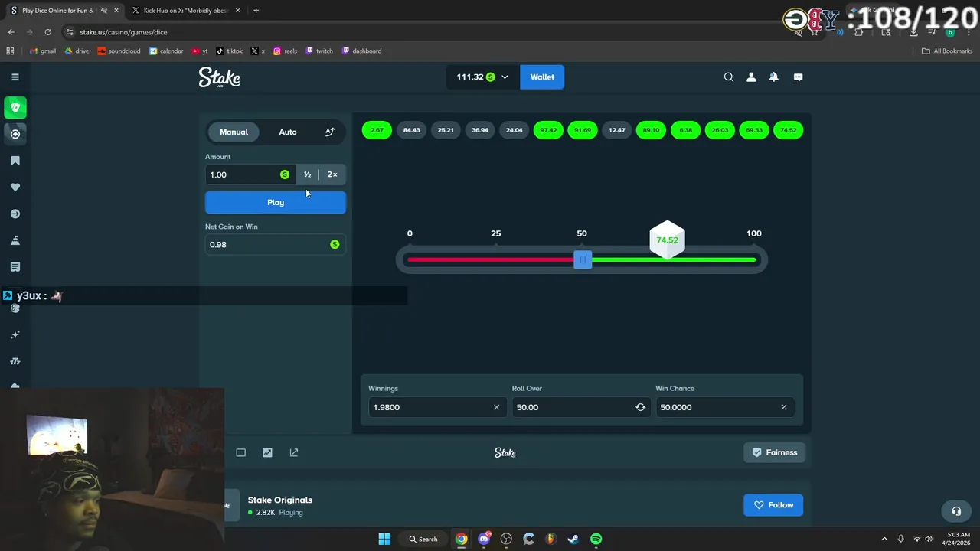Open the dashboard bookmark
The height and width of the screenshot is (551, 980).
click(x=361, y=51)
